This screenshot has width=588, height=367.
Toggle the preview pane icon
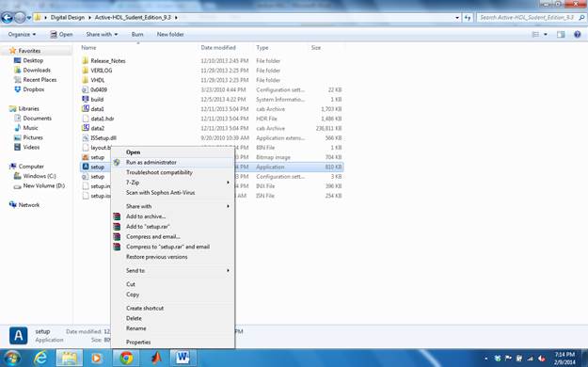561,34
